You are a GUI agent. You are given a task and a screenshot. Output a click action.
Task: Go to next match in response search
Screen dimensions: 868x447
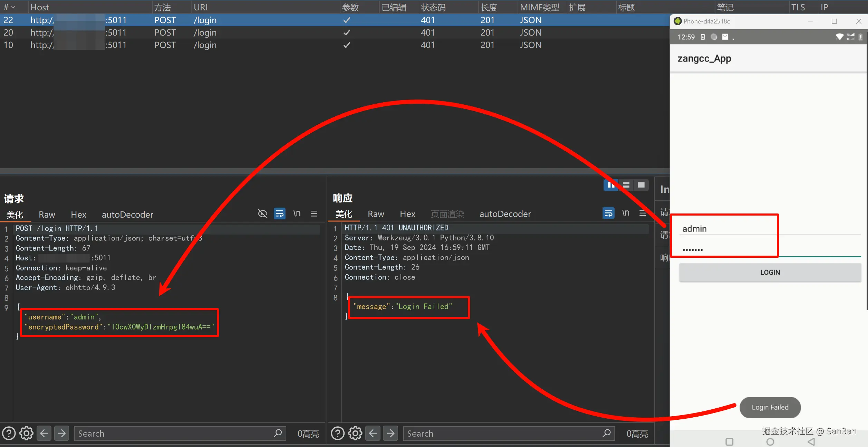(x=390, y=433)
